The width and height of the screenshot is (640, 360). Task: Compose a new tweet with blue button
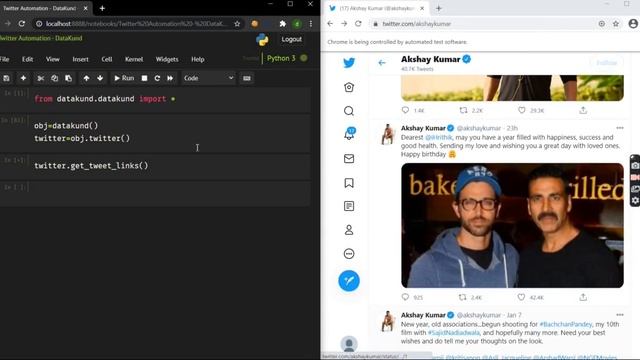click(x=349, y=281)
